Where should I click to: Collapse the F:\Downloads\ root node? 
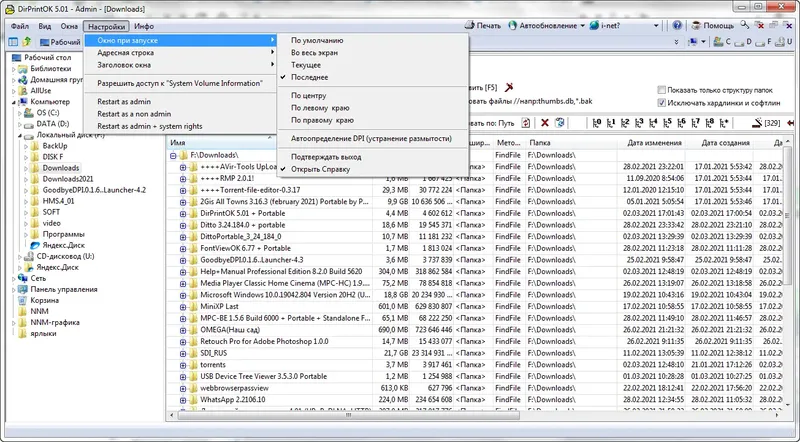pyautogui.click(x=173, y=155)
